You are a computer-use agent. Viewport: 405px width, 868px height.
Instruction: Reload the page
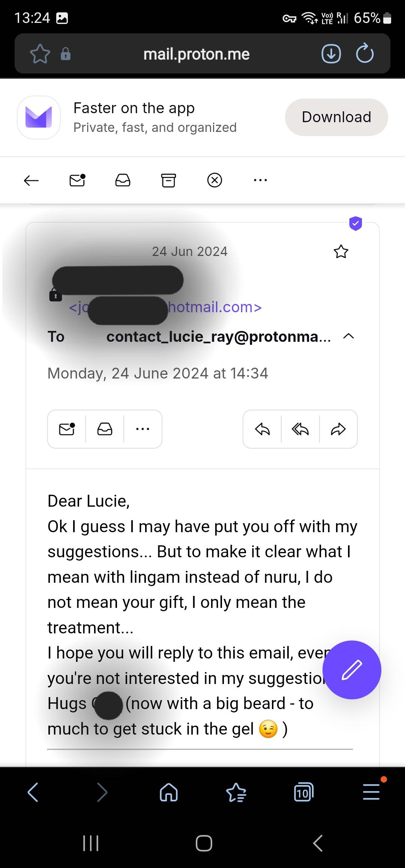[x=364, y=54]
